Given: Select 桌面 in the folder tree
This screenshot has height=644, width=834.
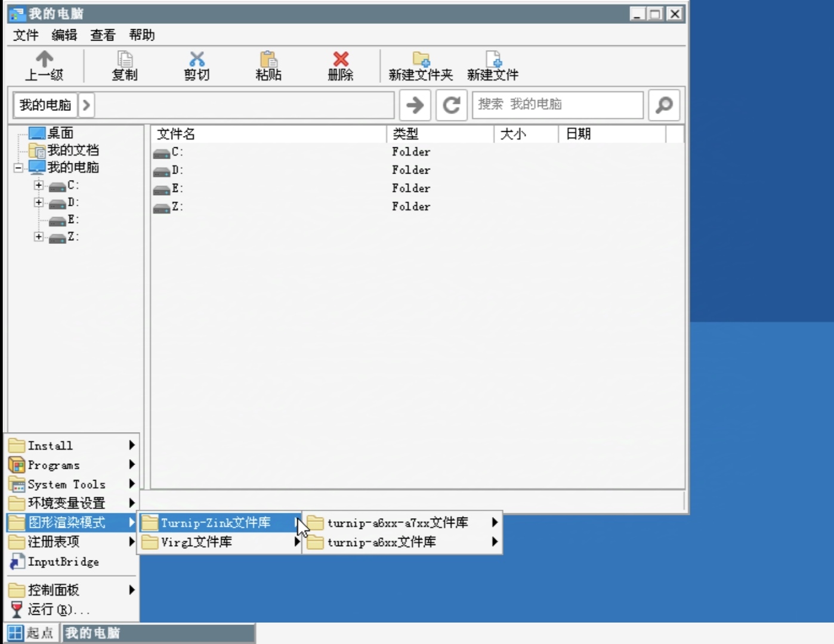Looking at the screenshot, I should (60, 133).
